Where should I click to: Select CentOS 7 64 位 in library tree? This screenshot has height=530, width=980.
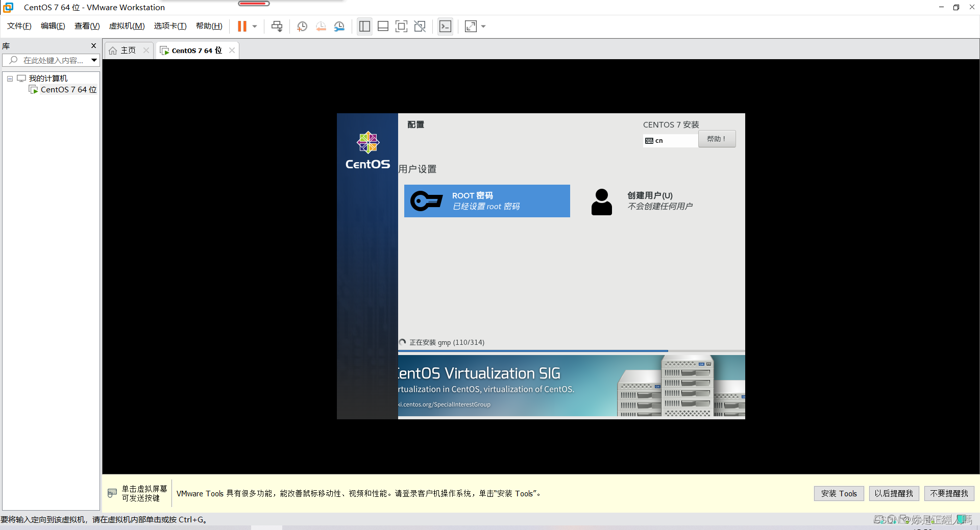pos(68,89)
